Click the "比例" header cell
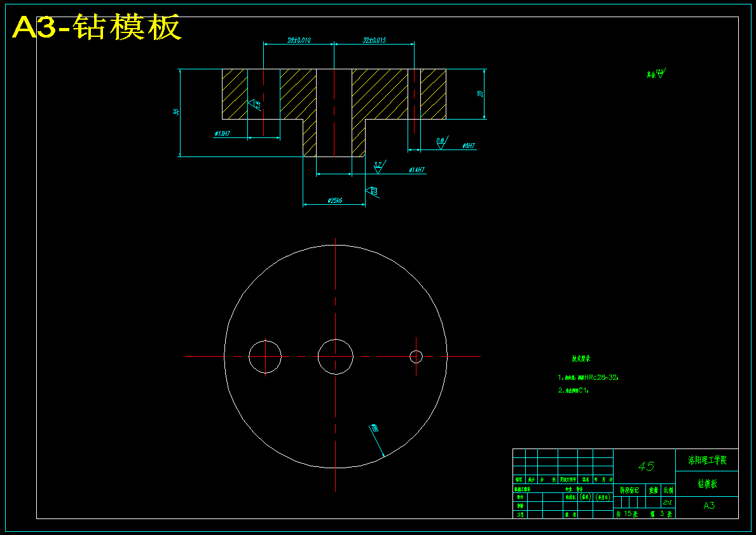Viewport: 756px width, 535px height. click(668, 490)
